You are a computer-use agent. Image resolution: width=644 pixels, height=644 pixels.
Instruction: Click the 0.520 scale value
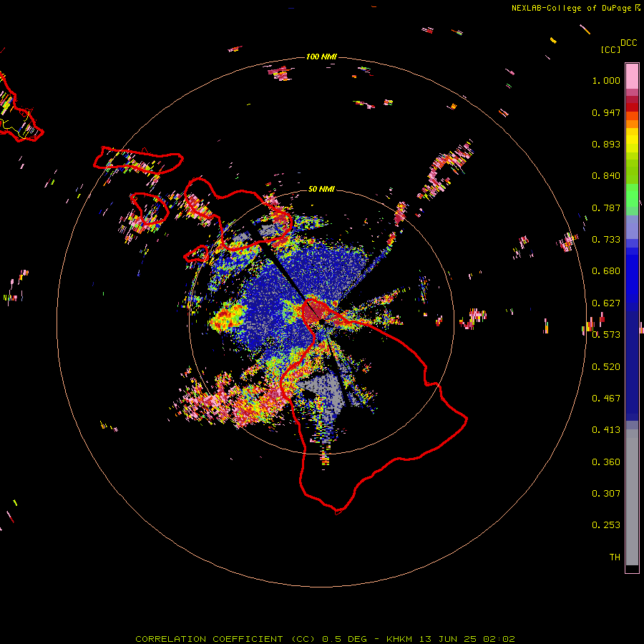pos(606,367)
